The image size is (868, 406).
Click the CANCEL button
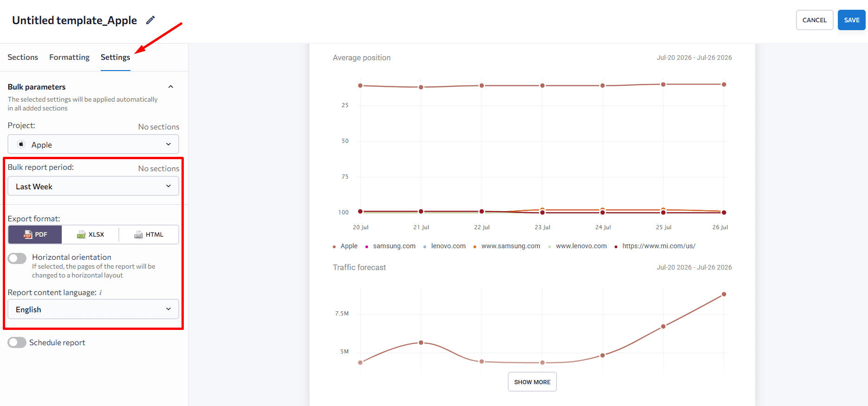coord(815,20)
